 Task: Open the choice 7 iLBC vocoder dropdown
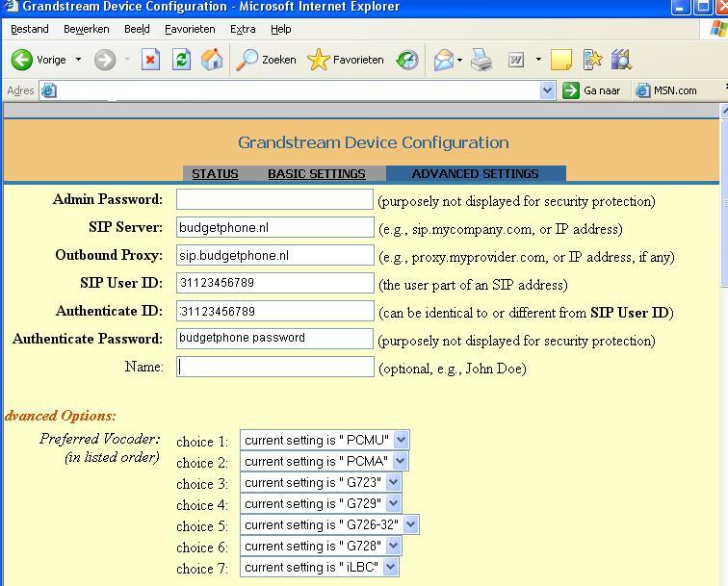tap(320, 567)
